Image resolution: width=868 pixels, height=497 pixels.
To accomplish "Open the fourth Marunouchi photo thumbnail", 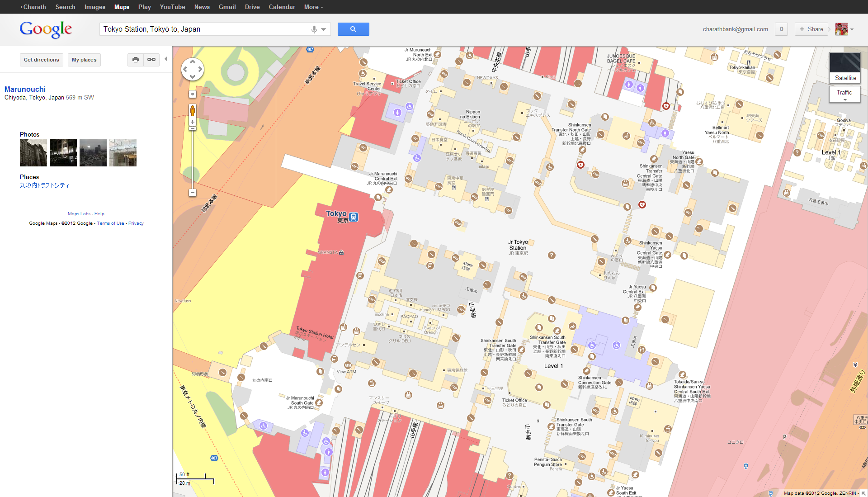I will 123,153.
